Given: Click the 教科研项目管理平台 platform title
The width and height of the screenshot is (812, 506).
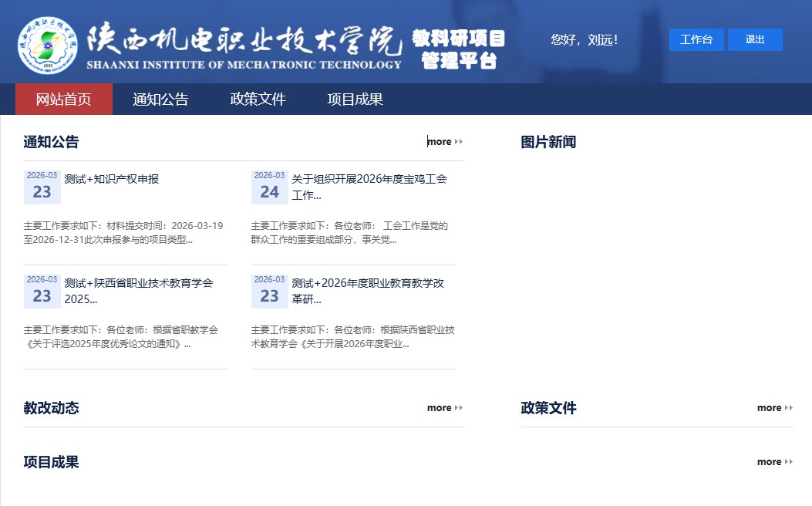Looking at the screenshot, I should pos(458,49).
